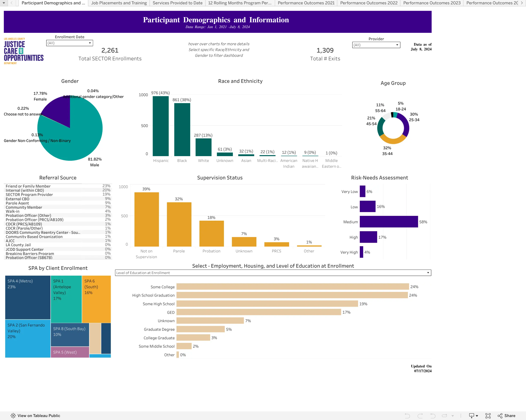
Task: Click the Very High risk bar
Action: 362,252
